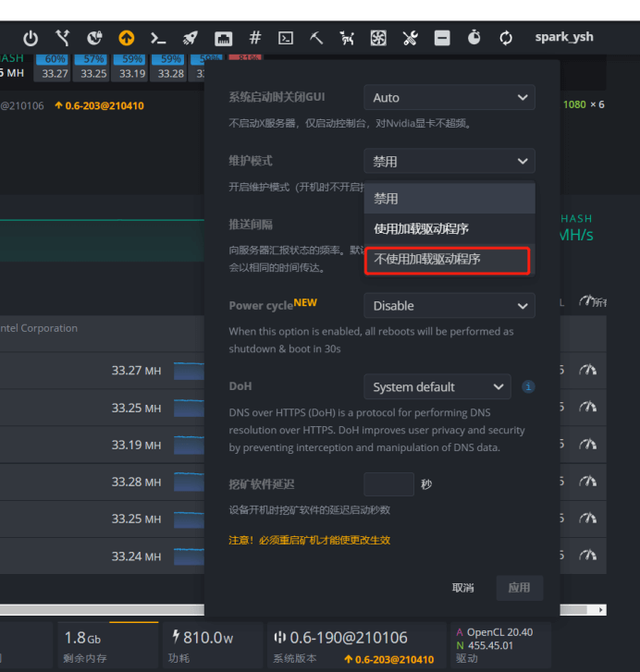
Task: Click the 挖矿软件延迟 seconds input field
Action: pyautogui.click(x=388, y=484)
